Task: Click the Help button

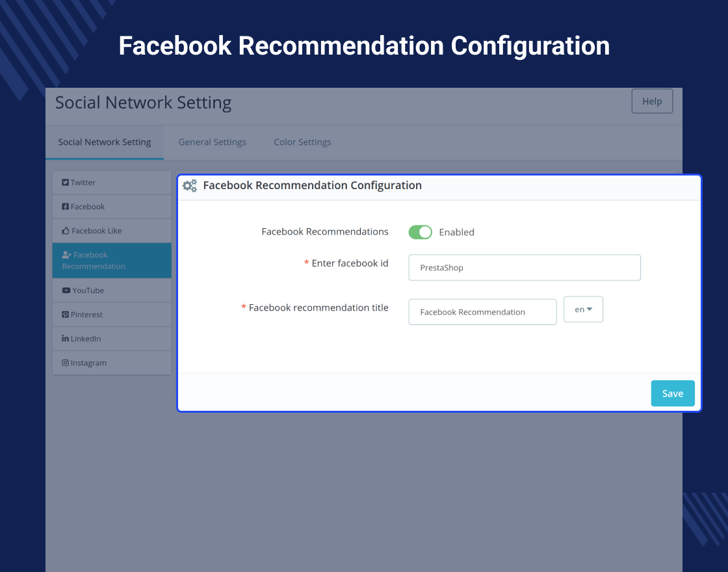Action: point(652,101)
